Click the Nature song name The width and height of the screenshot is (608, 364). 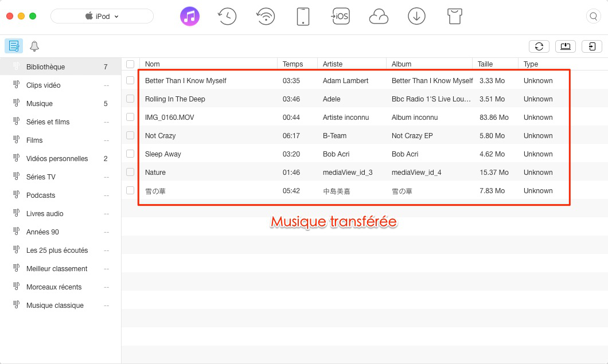click(x=155, y=172)
